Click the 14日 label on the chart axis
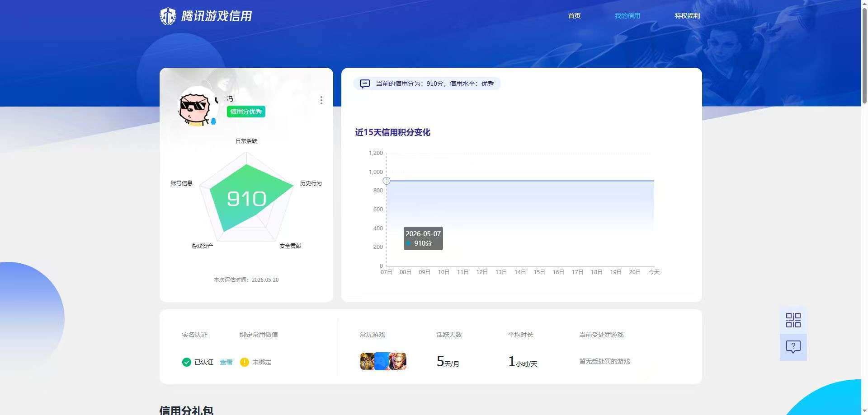 point(520,272)
